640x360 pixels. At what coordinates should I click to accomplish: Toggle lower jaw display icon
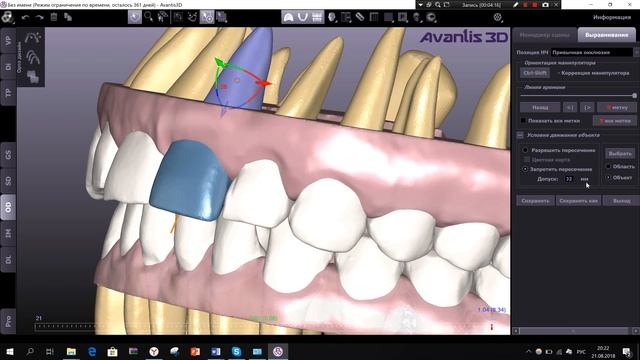[x=302, y=17]
